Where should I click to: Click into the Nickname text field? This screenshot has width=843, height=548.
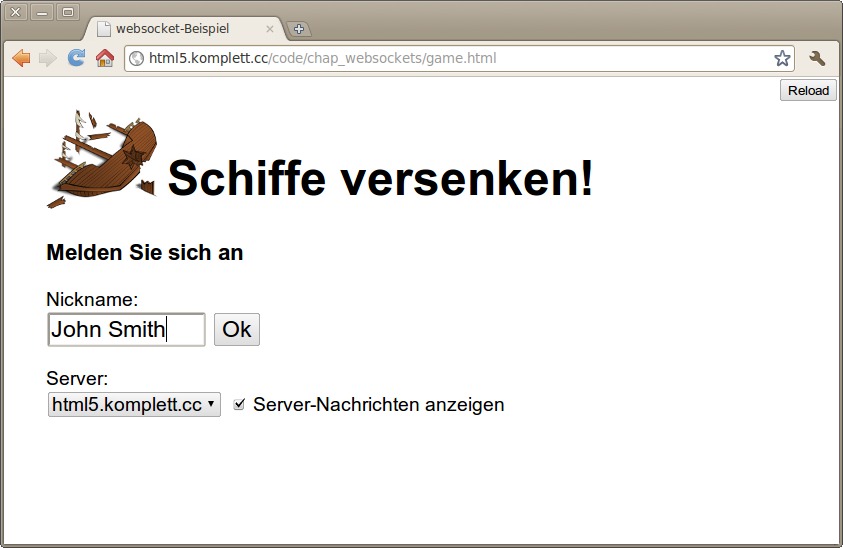126,329
